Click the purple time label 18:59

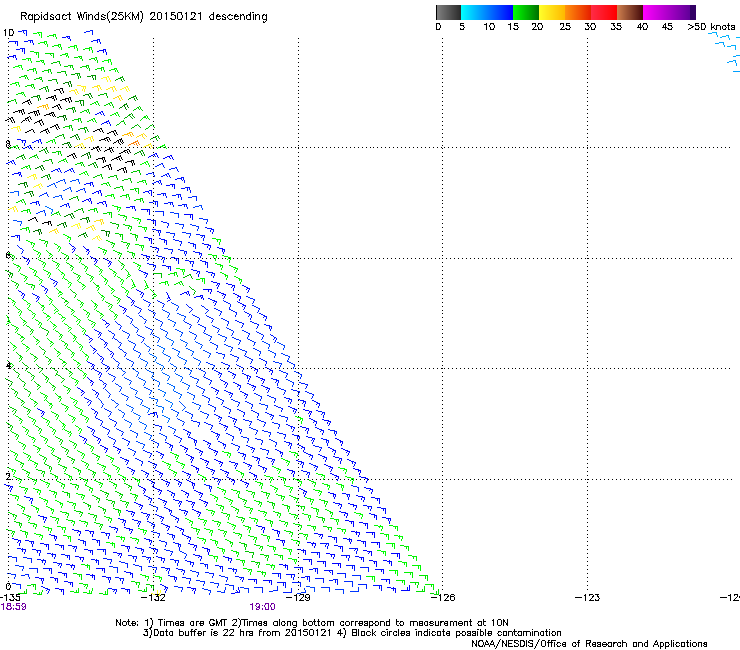pos(14,607)
